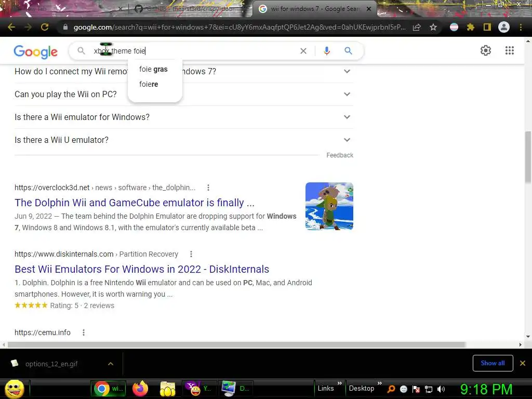Click the Feedback link

tap(340, 155)
